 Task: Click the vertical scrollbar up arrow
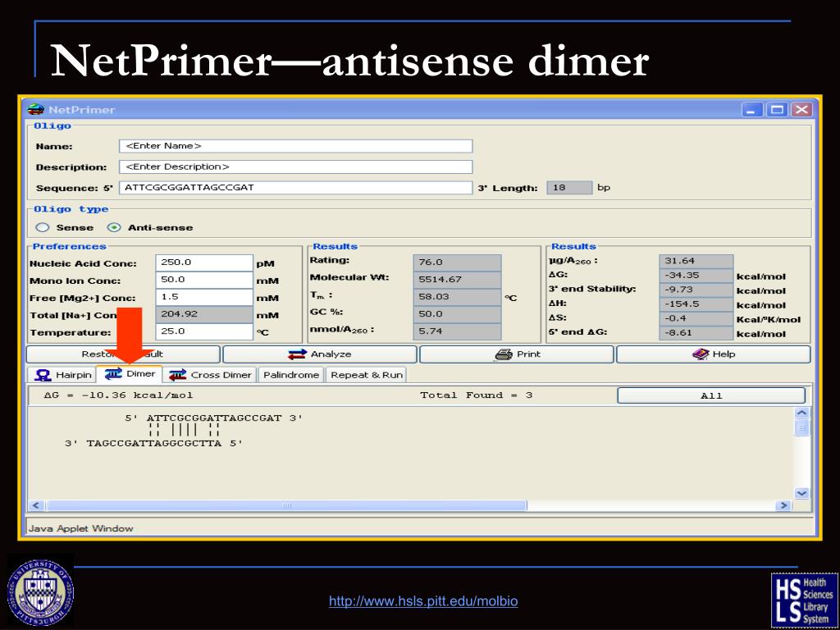tap(801, 413)
